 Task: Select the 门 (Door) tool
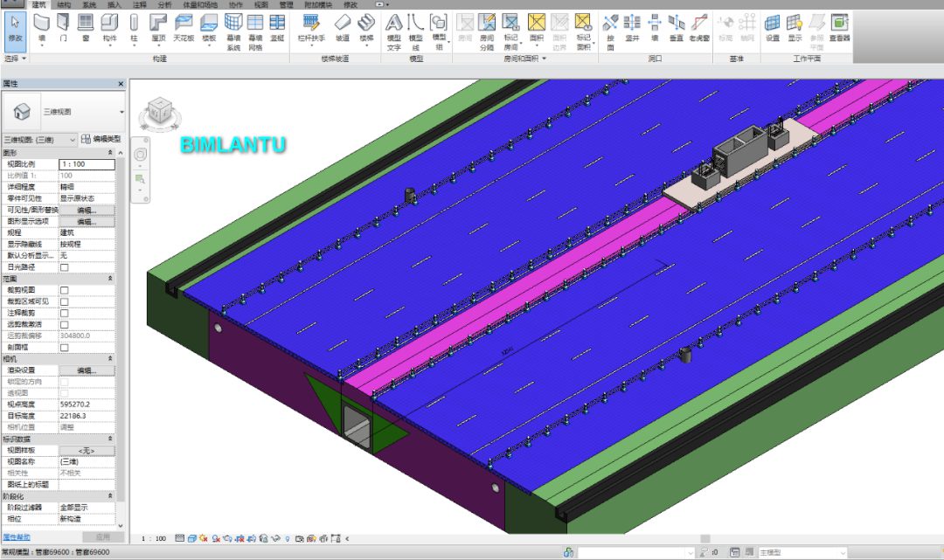[x=63, y=28]
